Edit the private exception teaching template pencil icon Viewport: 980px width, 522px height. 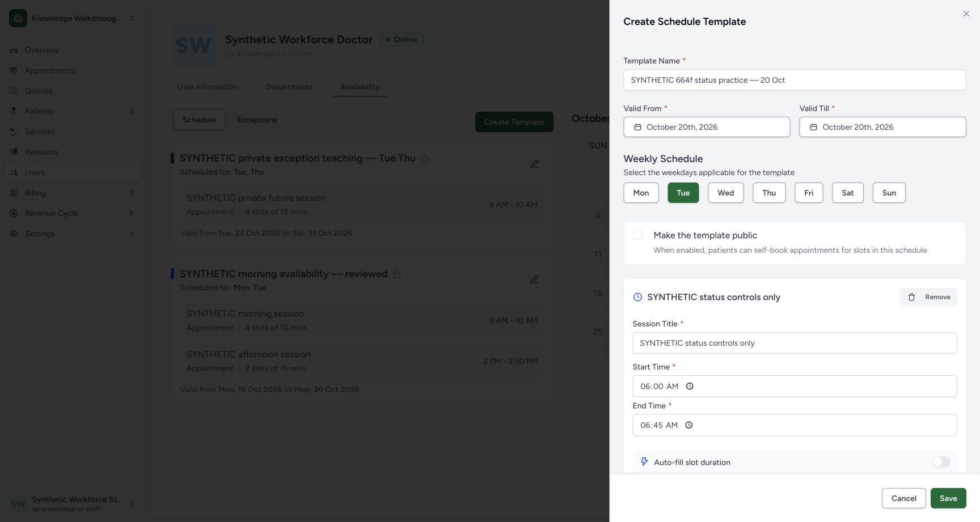click(x=534, y=164)
